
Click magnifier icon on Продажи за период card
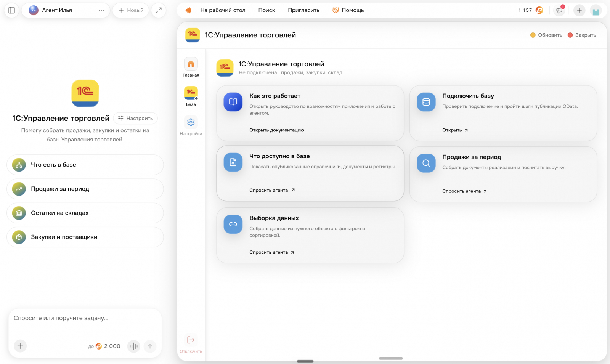(426, 163)
